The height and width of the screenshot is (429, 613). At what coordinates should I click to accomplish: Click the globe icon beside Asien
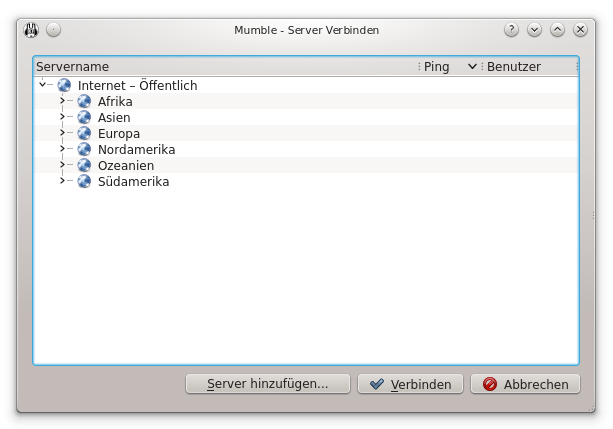[84, 117]
